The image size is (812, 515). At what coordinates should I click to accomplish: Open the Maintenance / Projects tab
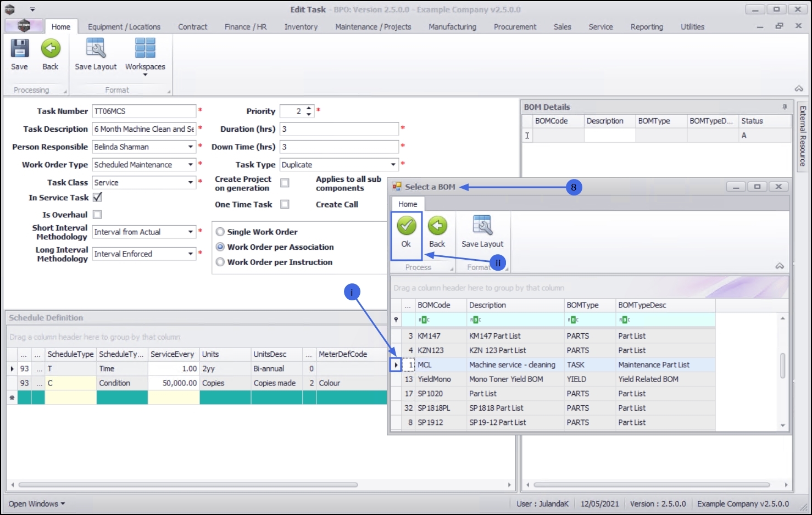tap(373, 26)
